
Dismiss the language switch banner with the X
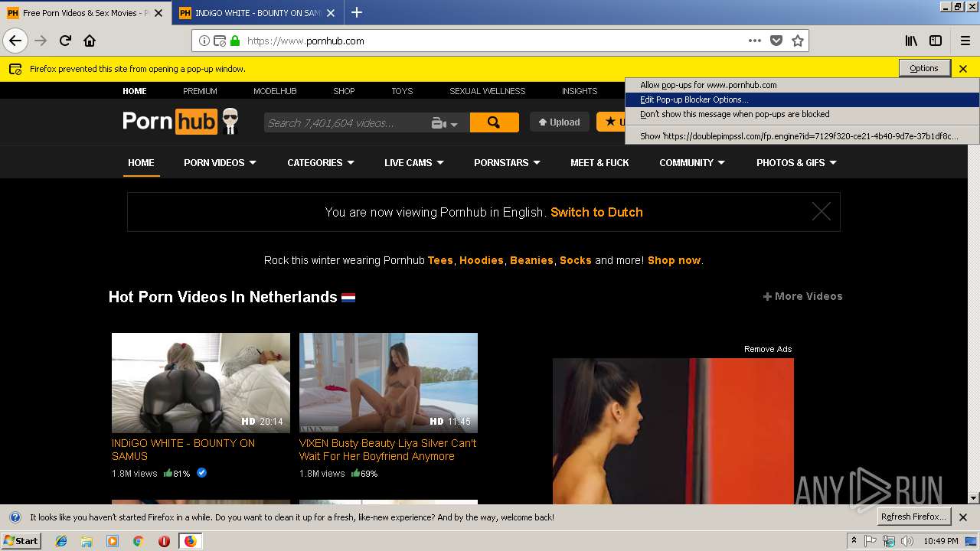[x=821, y=212]
